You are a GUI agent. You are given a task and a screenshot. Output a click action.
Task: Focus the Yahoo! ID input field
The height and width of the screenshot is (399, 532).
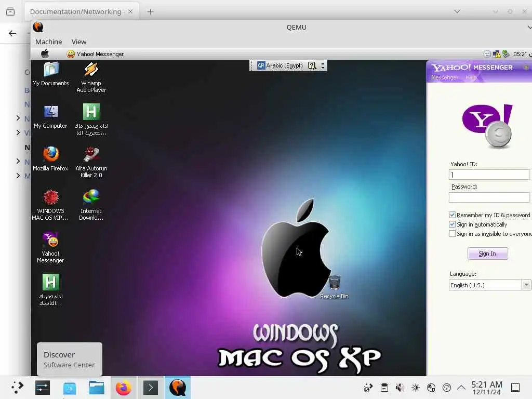click(489, 175)
